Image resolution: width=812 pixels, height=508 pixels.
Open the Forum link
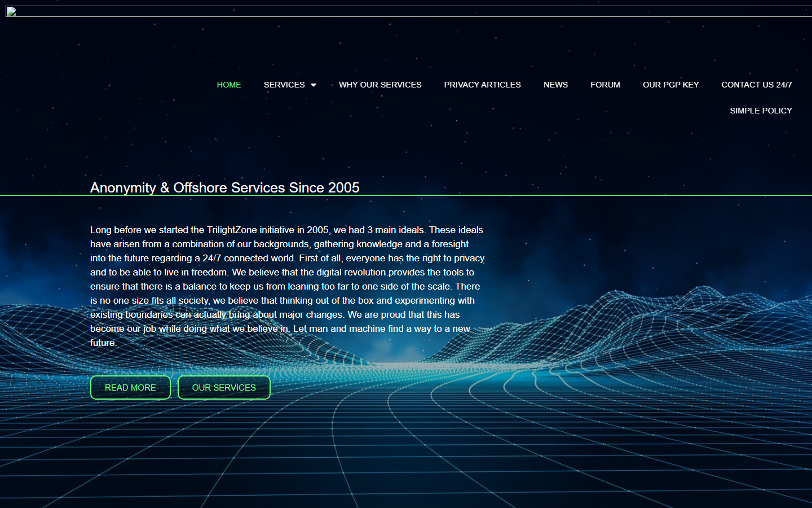[605, 85]
